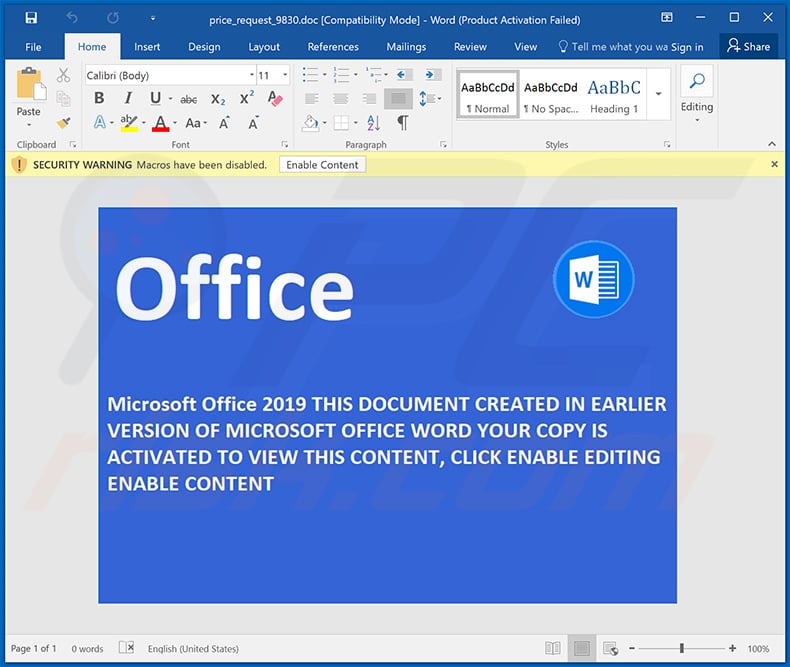Toggle Superscript formatting
This screenshot has width=790, height=667.
[x=246, y=98]
